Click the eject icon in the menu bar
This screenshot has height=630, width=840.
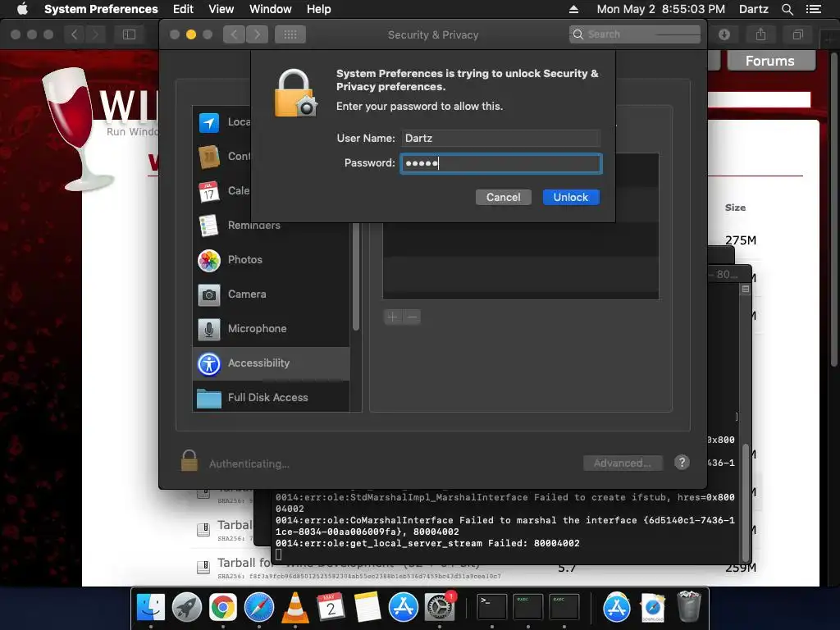pos(573,9)
